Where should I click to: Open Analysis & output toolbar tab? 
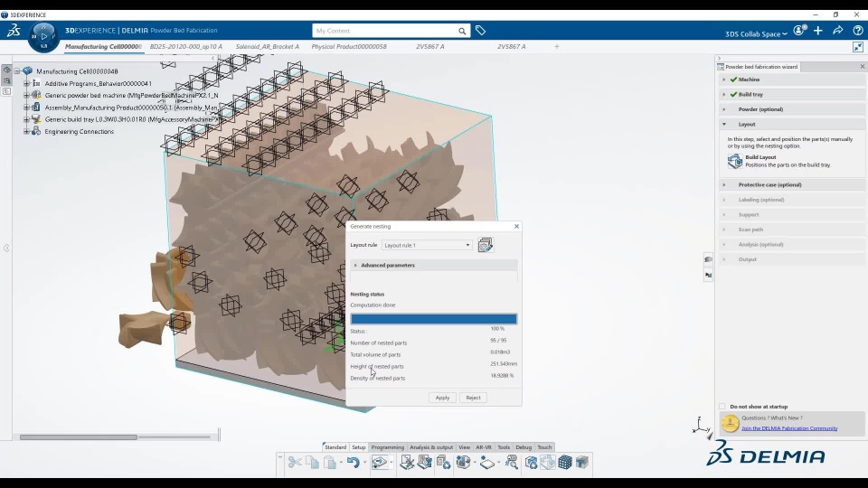click(x=431, y=447)
